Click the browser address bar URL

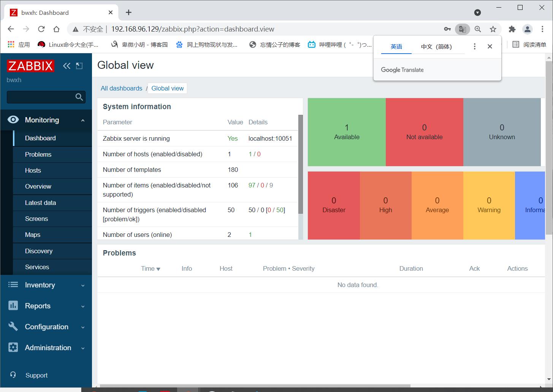[x=192, y=29]
